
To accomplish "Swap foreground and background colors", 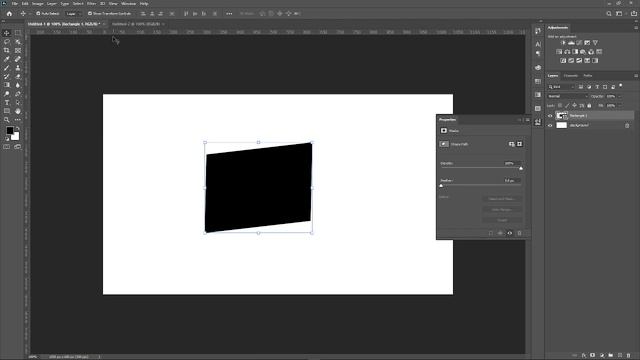I will 17,129.
